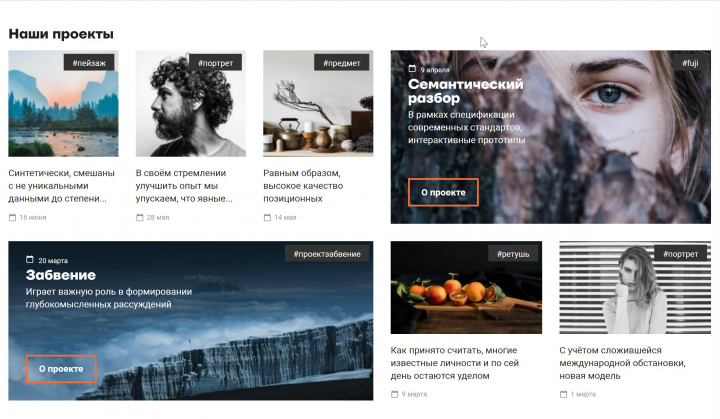Open the #fuji tag
The image size is (720, 419).
690,63
